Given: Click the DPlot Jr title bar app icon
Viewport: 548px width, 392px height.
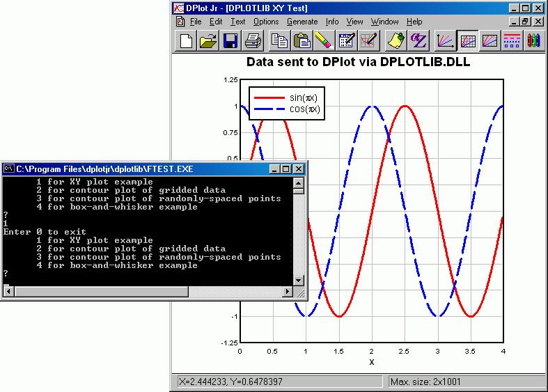Looking at the screenshot, I should click(178, 8).
